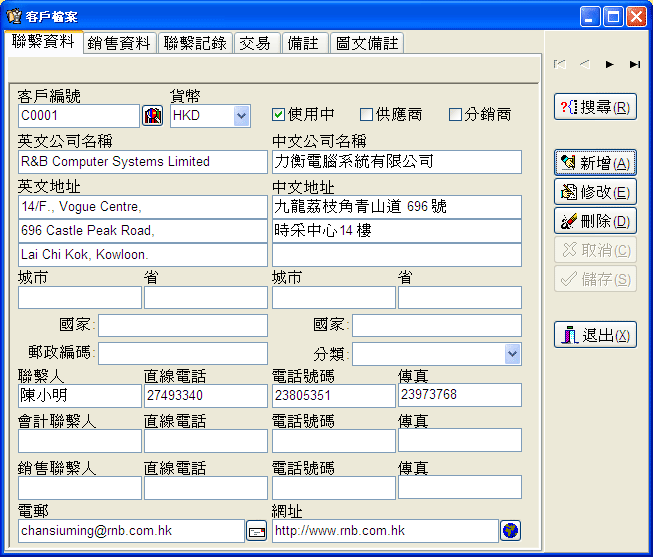
Task: Switch to the 圖文備註 tab
Action: pos(367,43)
